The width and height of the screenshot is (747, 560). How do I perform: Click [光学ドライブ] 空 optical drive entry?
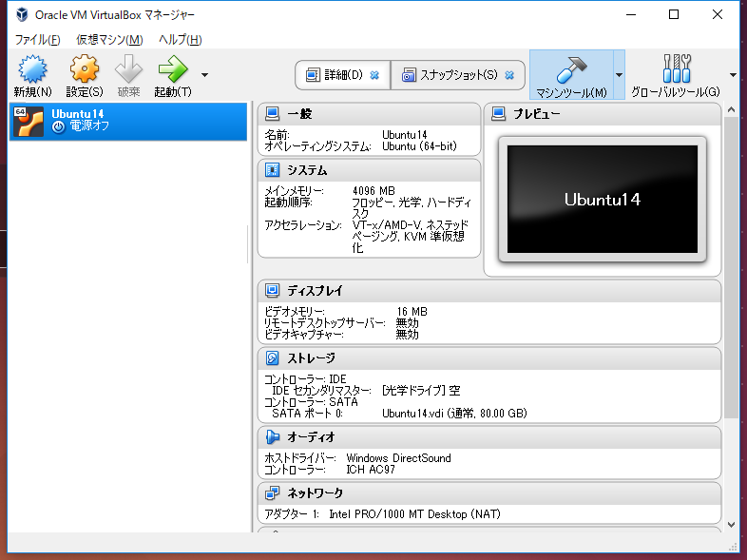(421, 391)
